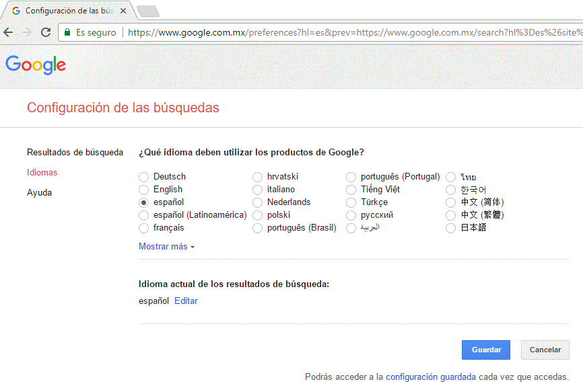
Task: Select português (Brasil) radio button
Action: coord(257,228)
